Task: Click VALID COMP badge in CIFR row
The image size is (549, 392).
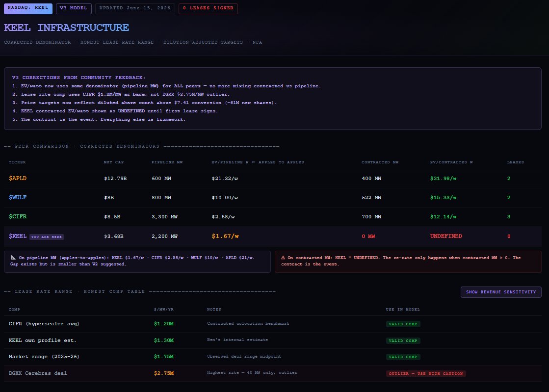Action: point(403,324)
